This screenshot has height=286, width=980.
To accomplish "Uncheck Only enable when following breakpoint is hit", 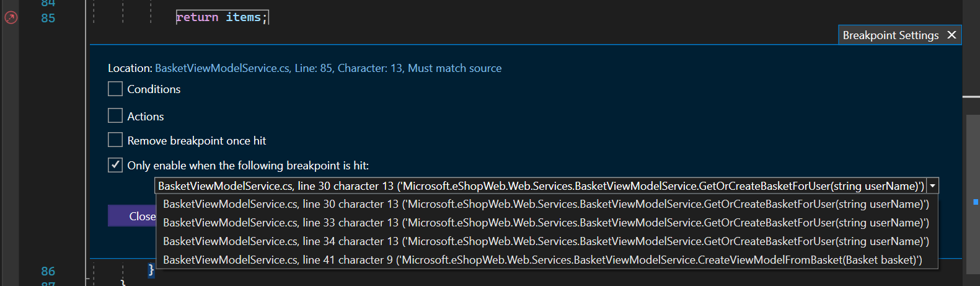I will (x=115, y=165).
